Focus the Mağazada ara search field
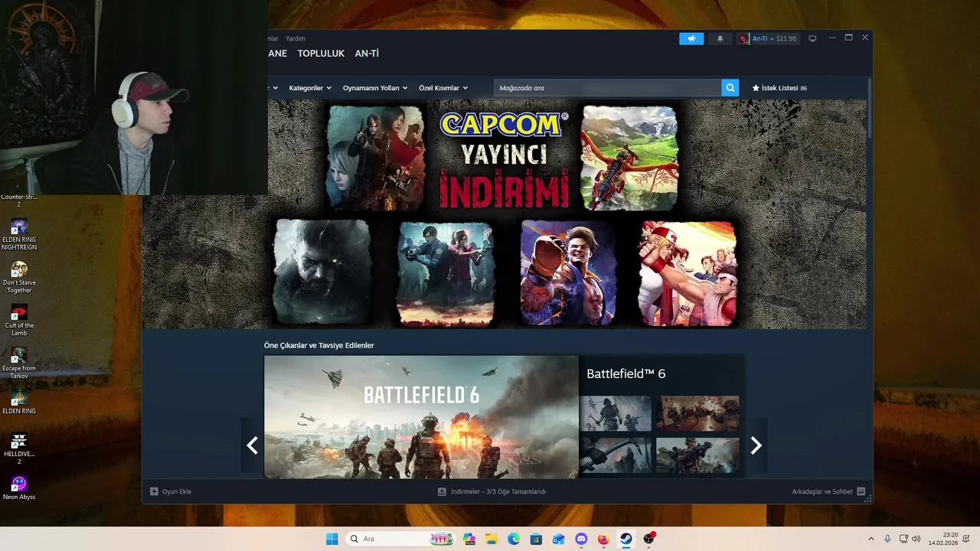Viewport: 980px width, 551px height. pyautogui.click(x=608, y=88)
